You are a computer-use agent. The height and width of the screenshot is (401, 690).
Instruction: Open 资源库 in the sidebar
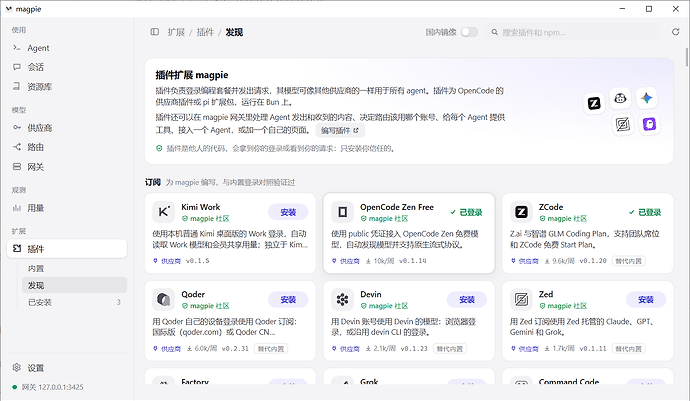coord(67,87)
